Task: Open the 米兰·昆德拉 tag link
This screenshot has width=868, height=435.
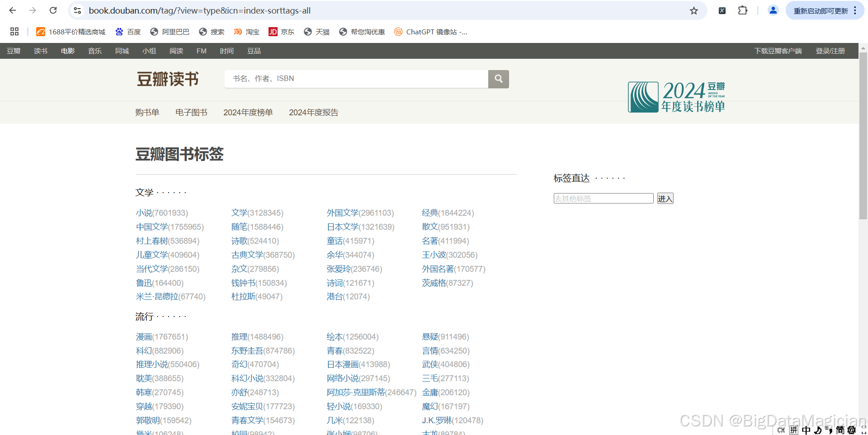Action: pyautogui.click(x=157, y=296)
